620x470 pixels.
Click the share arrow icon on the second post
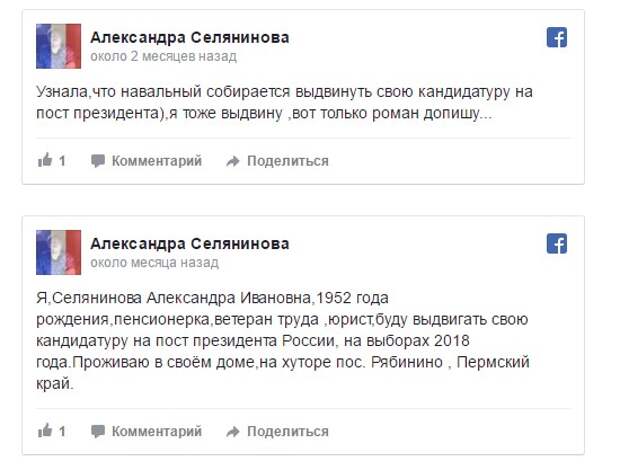tap(233, 431)
